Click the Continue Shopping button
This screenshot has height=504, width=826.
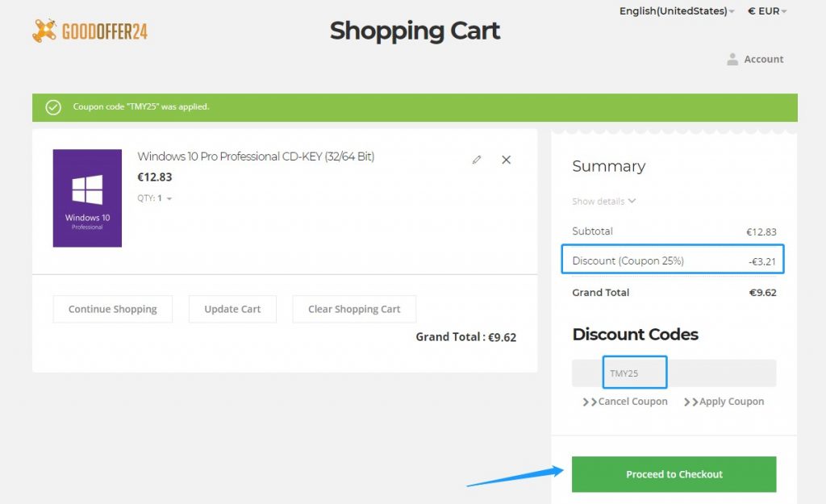[113, 309]
